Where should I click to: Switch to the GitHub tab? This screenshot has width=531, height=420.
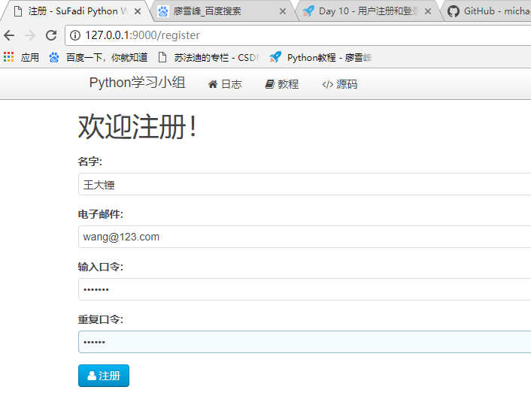pos(487,11)
